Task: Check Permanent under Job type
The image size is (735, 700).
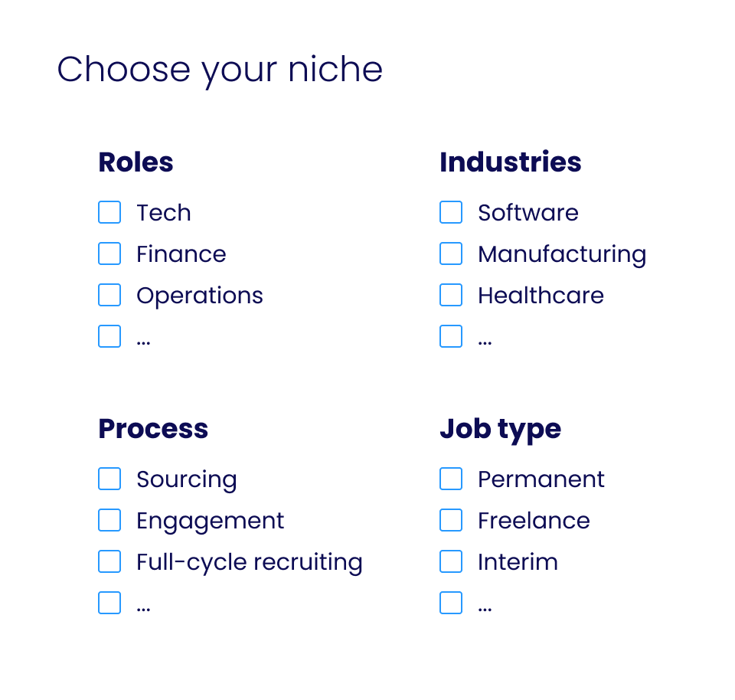Action: pos(451,479)
